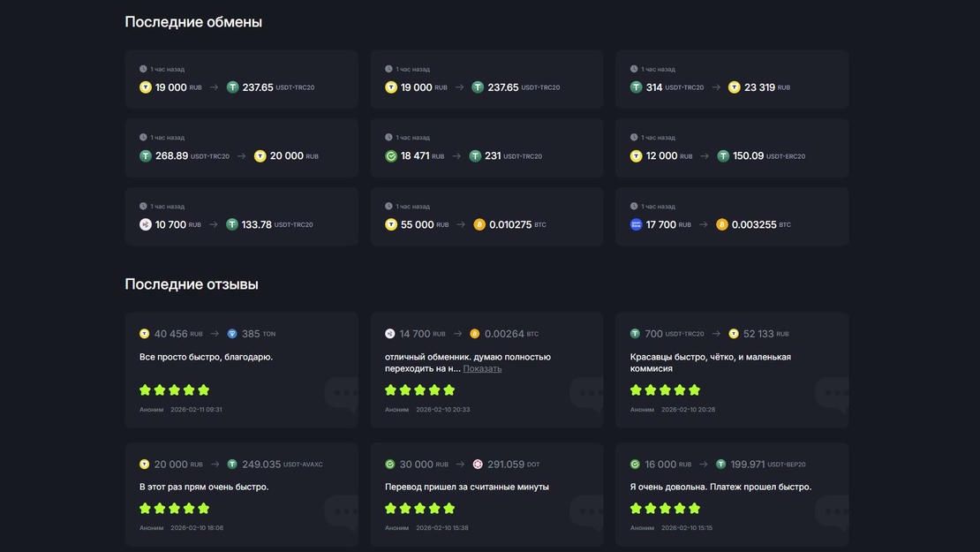The width and height of the screenshot is (980, 552).
Task: Select the "Перевод пришел за считанные минуты" review card
Action: click(486, 494)
